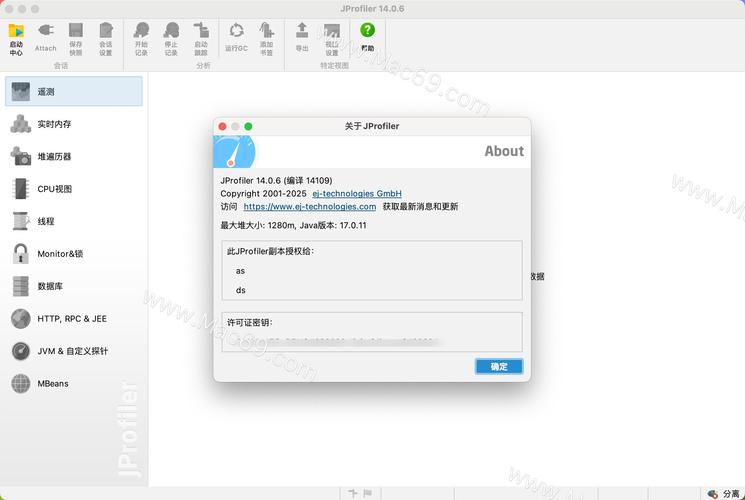Select 遥测 telemetry in the sidebar
745x500 pixels.
pos(74,91)
